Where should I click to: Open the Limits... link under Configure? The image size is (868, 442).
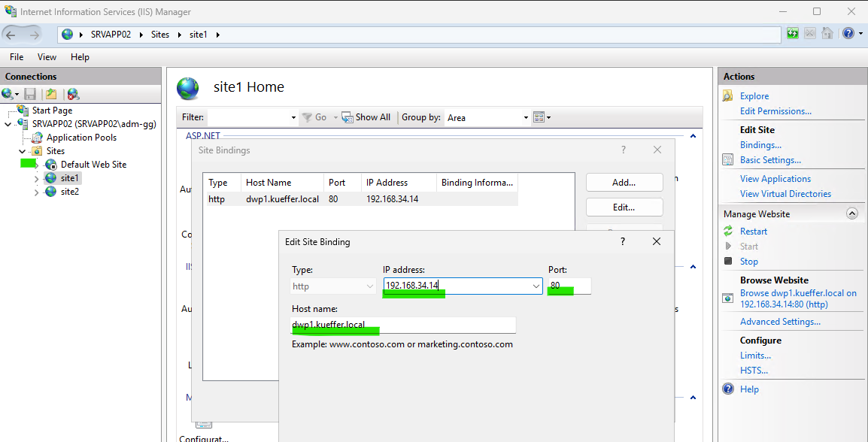click(x=756, y=356)
